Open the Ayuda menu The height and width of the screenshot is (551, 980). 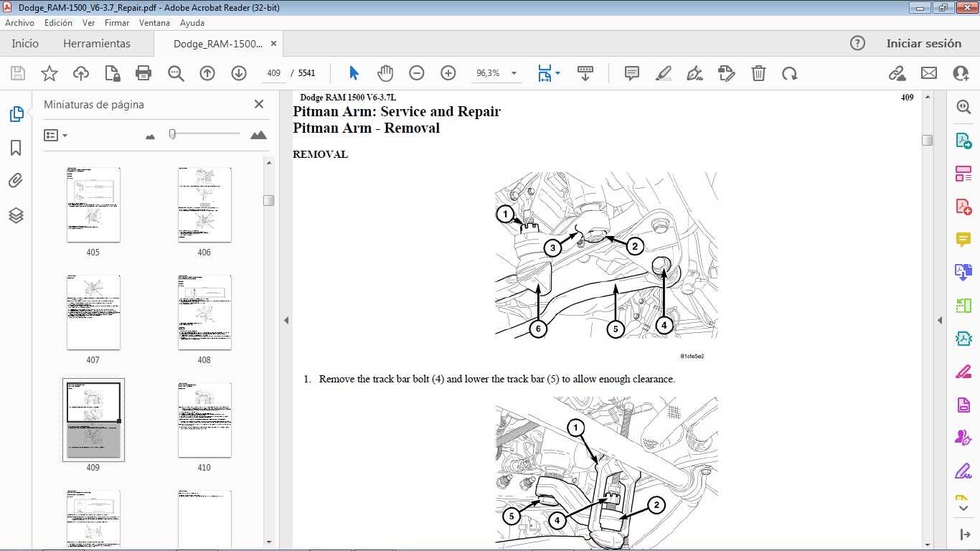click(192, 23)
